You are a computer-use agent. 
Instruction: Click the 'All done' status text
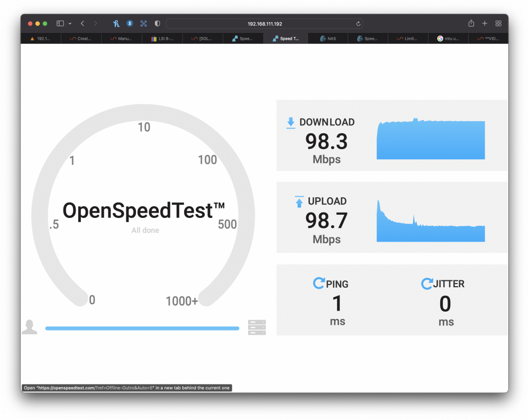(145, 230)
